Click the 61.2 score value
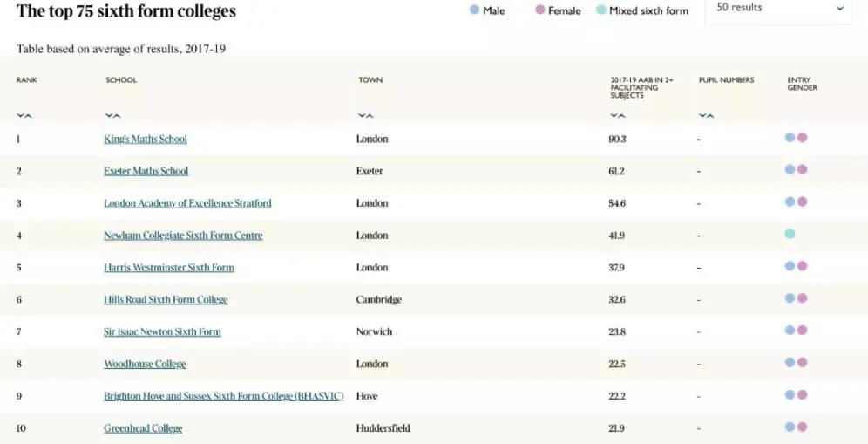868x444 pixels. (x=617, y=171)
